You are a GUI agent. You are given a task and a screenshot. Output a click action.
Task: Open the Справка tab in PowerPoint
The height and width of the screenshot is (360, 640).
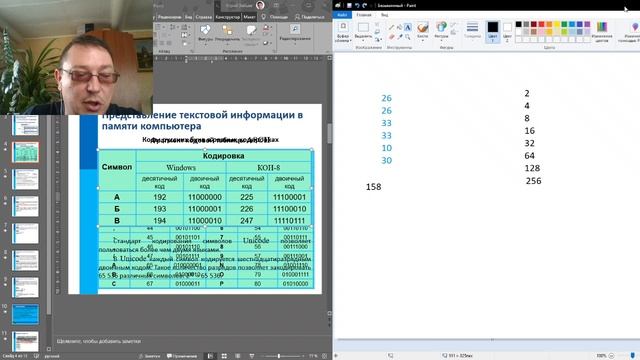tap(203, 17)
